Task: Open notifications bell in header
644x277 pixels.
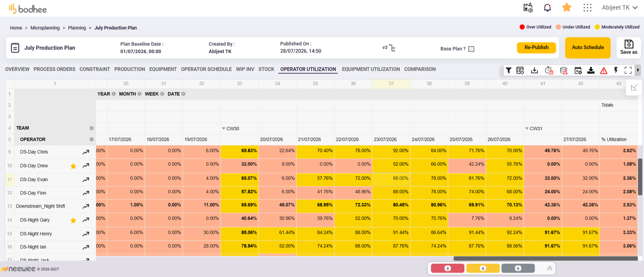Action: coord(547,8)
